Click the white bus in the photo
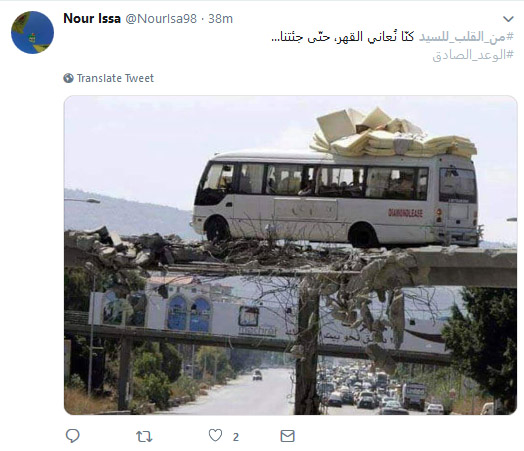524x451 pixels. point(336,199)
